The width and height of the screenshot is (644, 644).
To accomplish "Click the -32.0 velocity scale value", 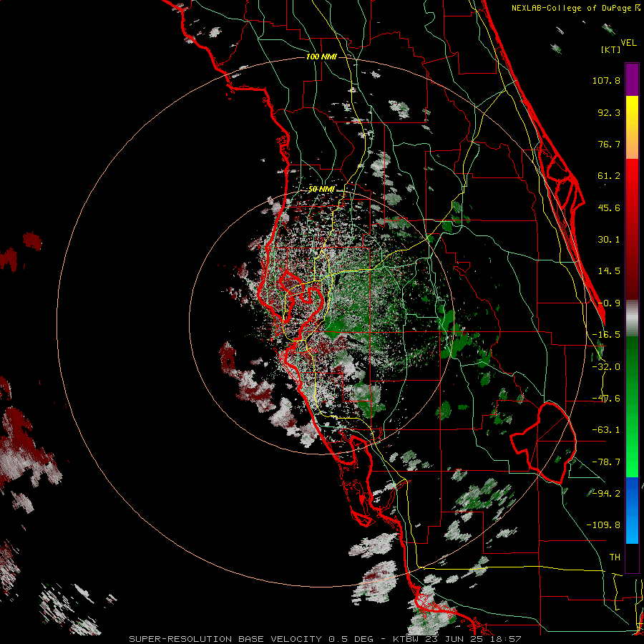I will [x=606, y=367].
